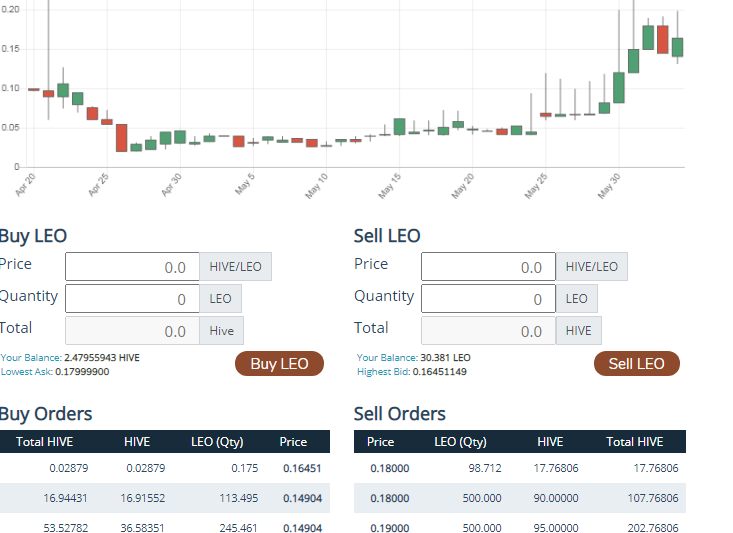The height and width of the screenshot is (533, 733).
Task: Click the May 15 green candlestick
Action: (399, 127)
